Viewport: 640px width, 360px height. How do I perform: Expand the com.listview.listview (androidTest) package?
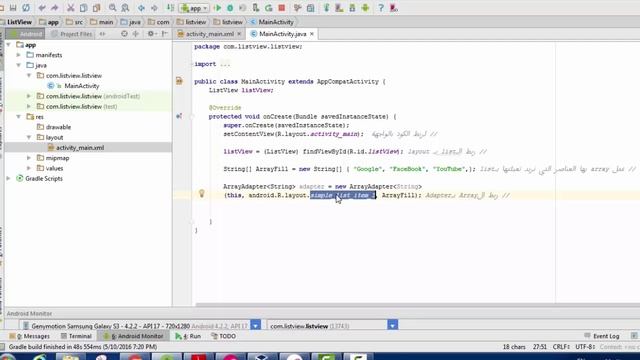click(29, 96)
